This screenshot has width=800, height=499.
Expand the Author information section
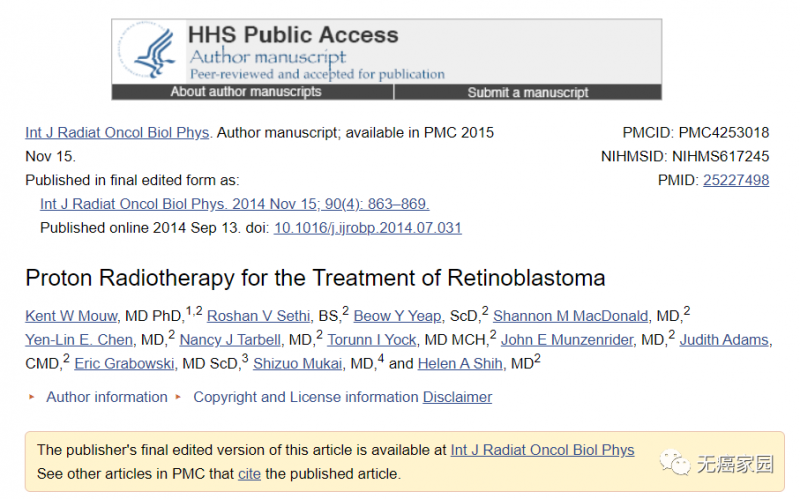click(106, 397)
